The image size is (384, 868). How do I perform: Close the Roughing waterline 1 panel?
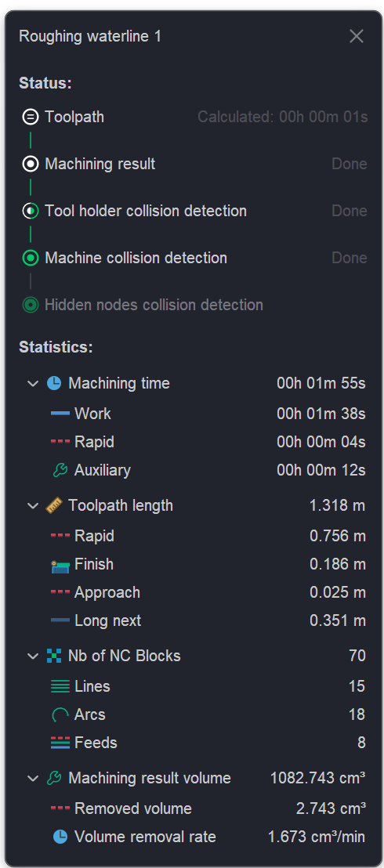pyautogui.click(x=357, y=37)
